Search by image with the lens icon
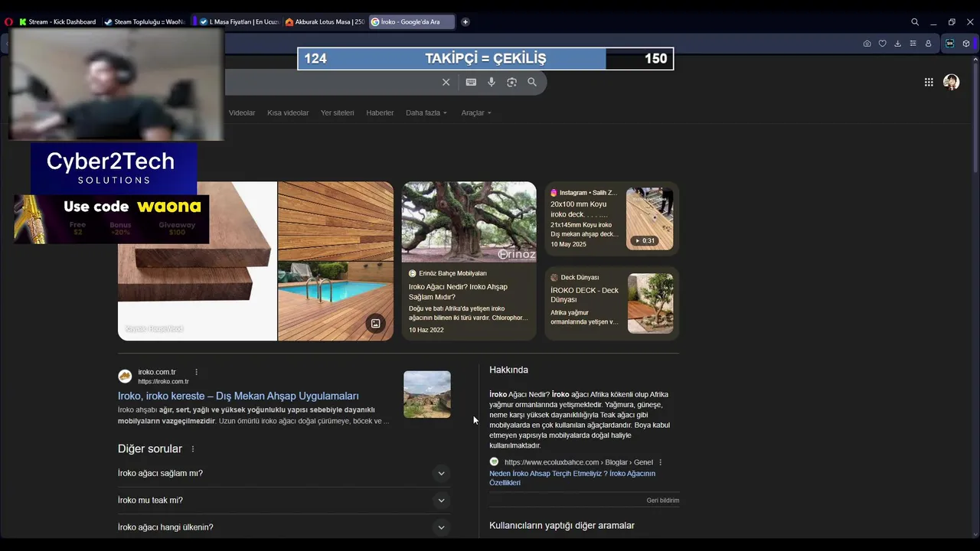Image resolution: width=980 pixels, height=551 pixels. pyautogui.click(x=511, y=82)
